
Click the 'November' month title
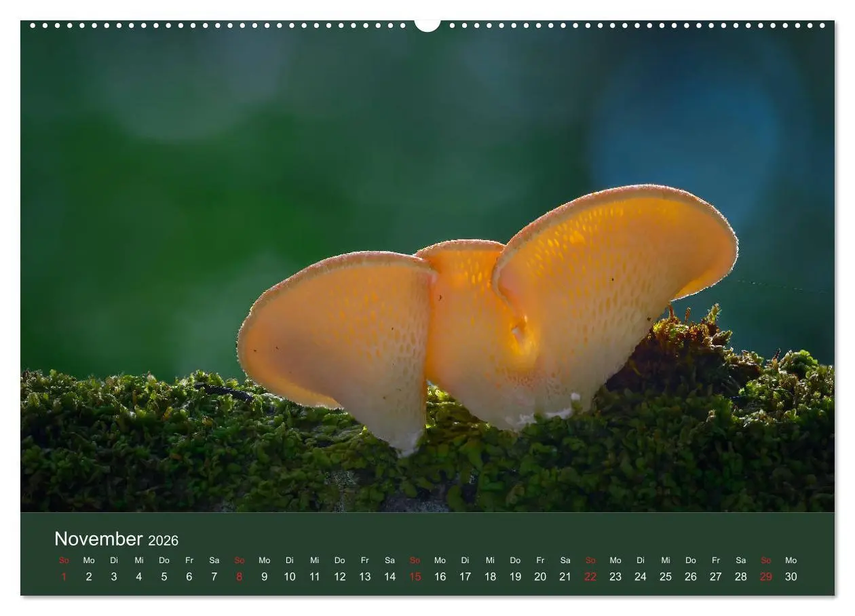coord(98,539)
